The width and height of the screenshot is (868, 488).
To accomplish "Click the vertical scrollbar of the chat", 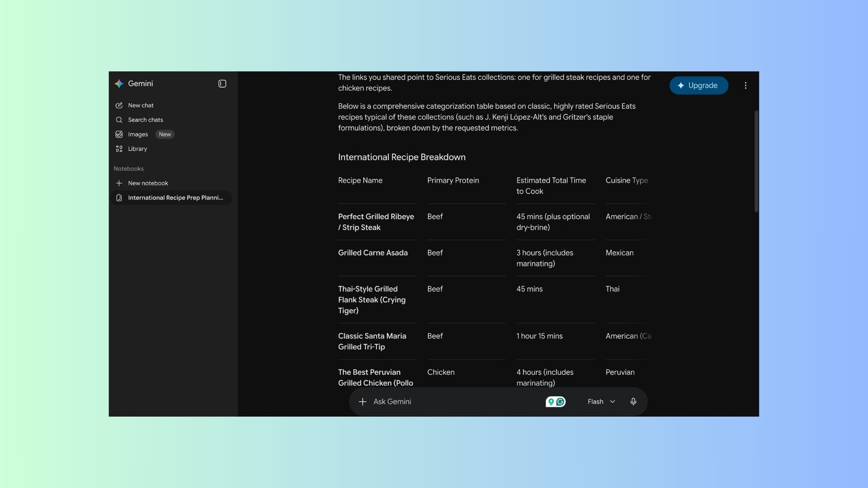I will click(x=756, y=161).
